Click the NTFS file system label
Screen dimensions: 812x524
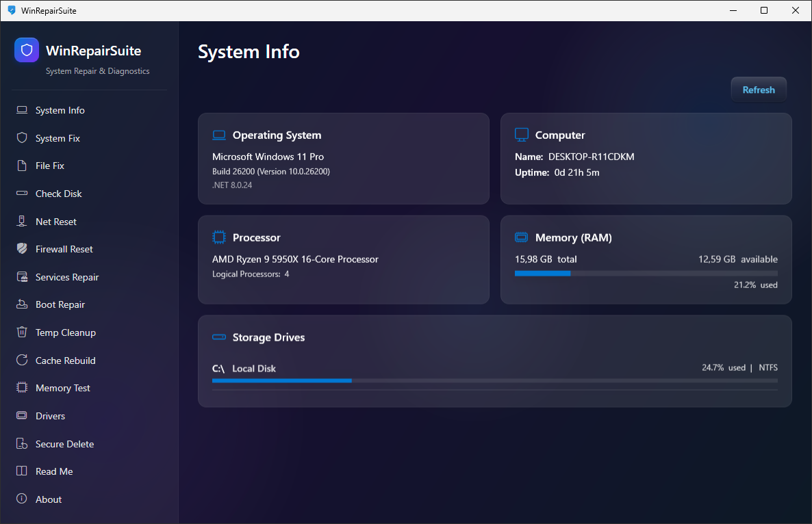pyautogui.click(x=768, y=368)
